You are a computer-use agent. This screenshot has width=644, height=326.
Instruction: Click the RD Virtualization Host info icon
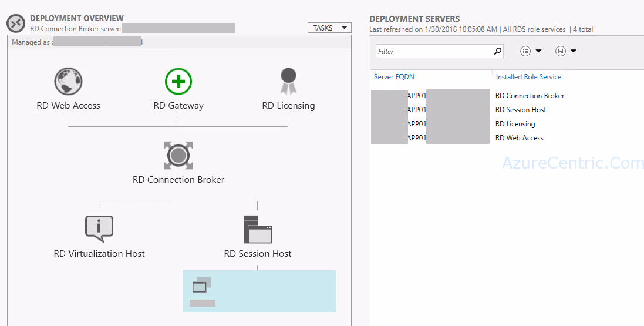99,230
